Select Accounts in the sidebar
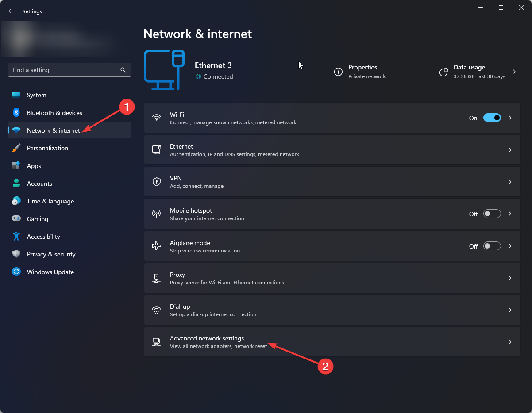The height and width of the screenshot is (413, 532). pyautogui.click(x=39, y=184)
